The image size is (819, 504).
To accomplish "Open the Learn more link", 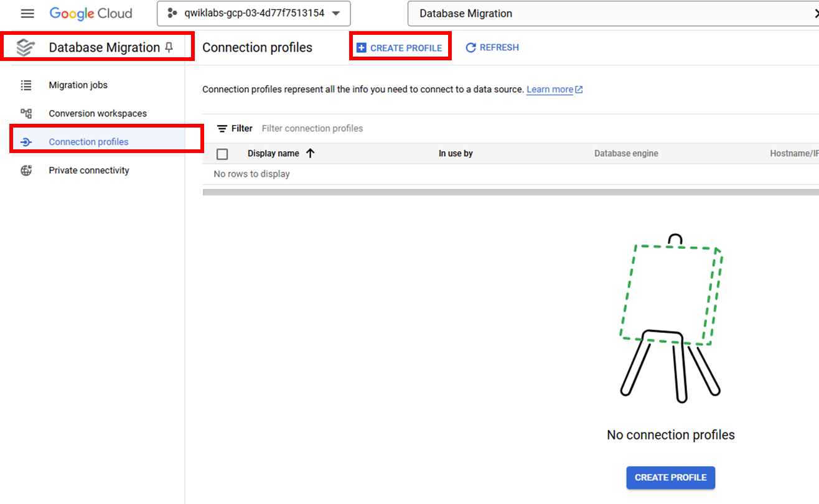I will click(555, 90).
